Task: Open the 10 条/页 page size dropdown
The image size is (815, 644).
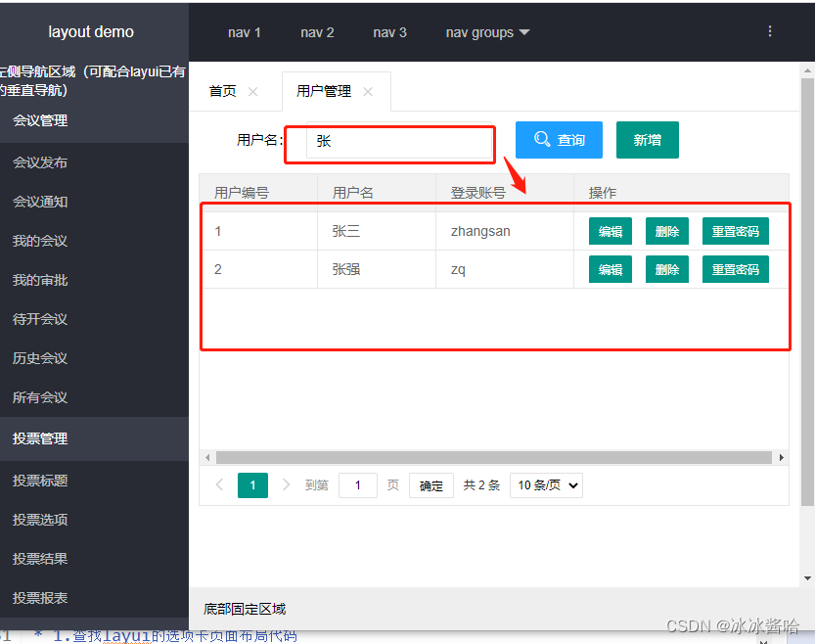Action: pyautogui.click(x=546, y=484)
